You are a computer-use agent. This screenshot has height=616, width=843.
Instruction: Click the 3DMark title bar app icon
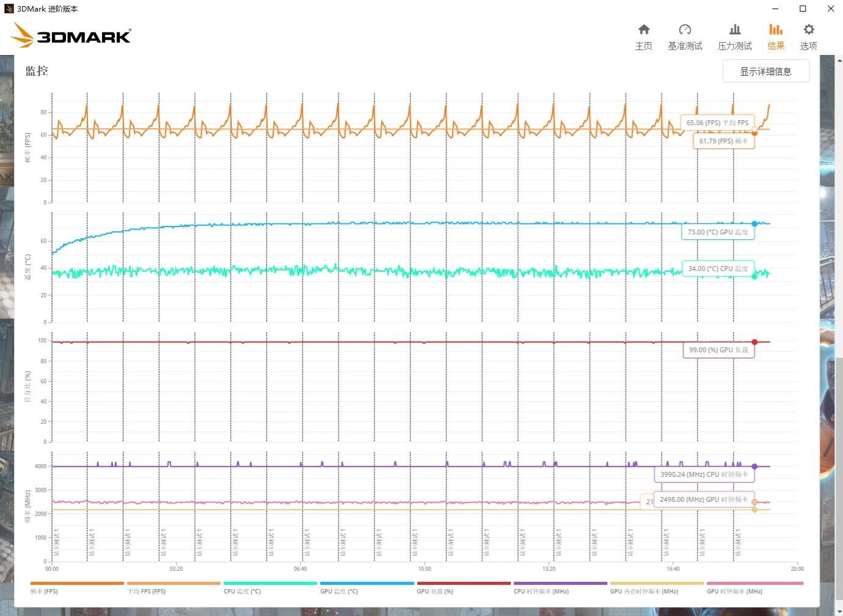tap(9, 9)
